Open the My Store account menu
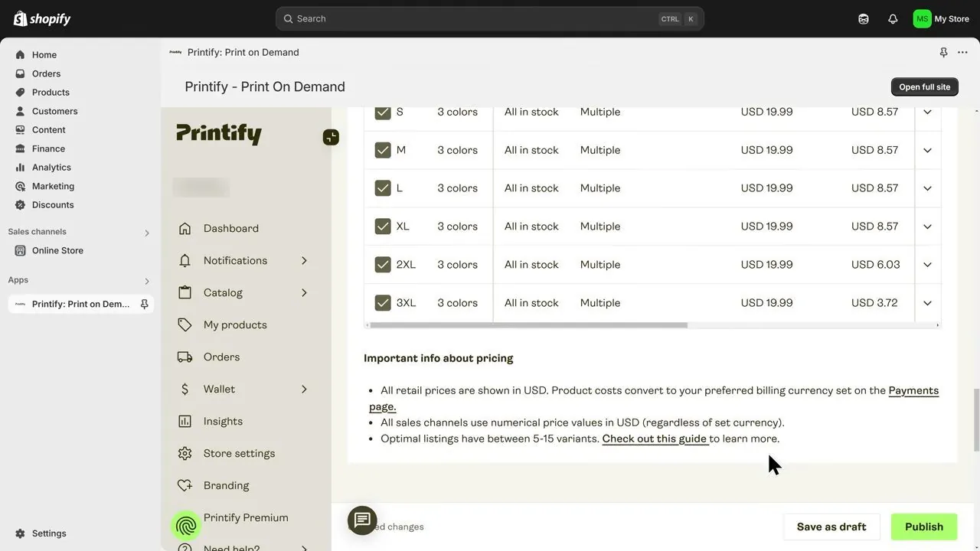The width and height of the screenshot is (980, 551). [941, 19]
